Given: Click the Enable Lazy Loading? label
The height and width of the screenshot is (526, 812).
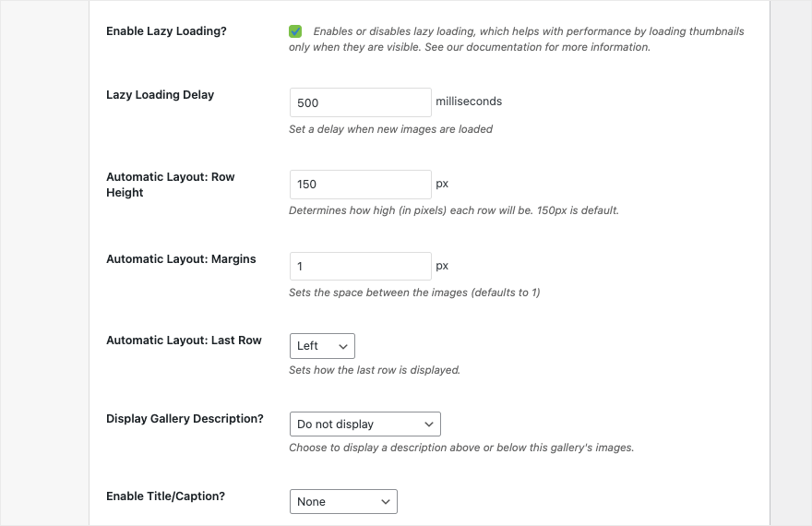Looking at the screenshot, I should (x=166, y=31).
